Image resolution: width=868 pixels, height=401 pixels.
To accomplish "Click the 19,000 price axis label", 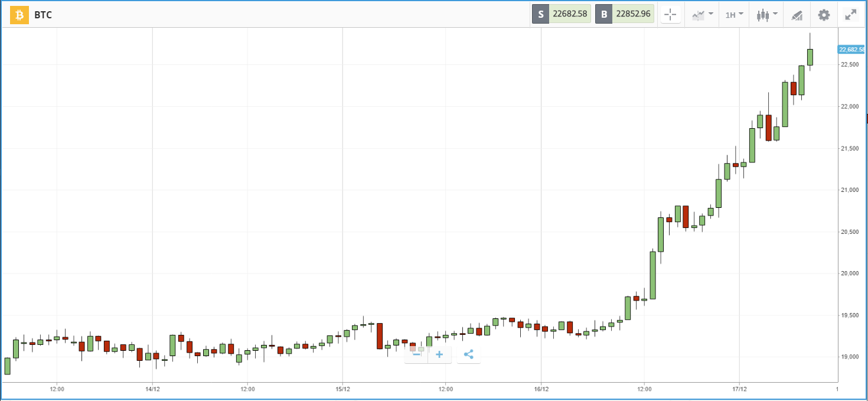I will point(850,357).
